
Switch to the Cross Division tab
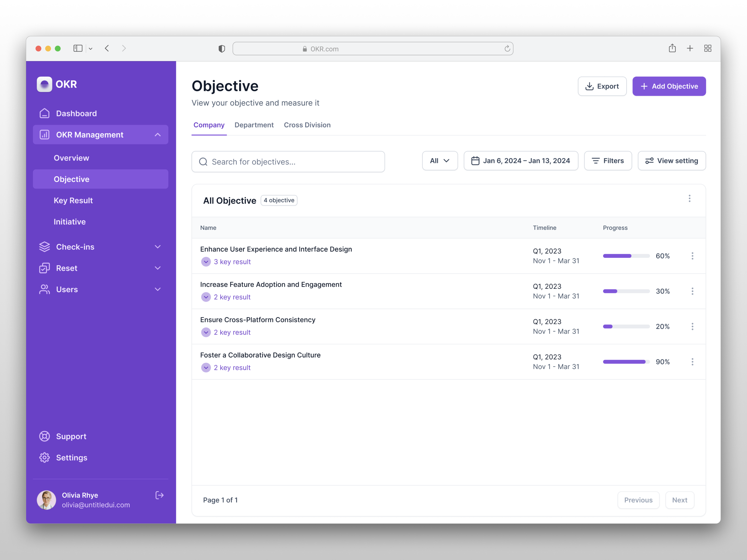tap(307, 125)
